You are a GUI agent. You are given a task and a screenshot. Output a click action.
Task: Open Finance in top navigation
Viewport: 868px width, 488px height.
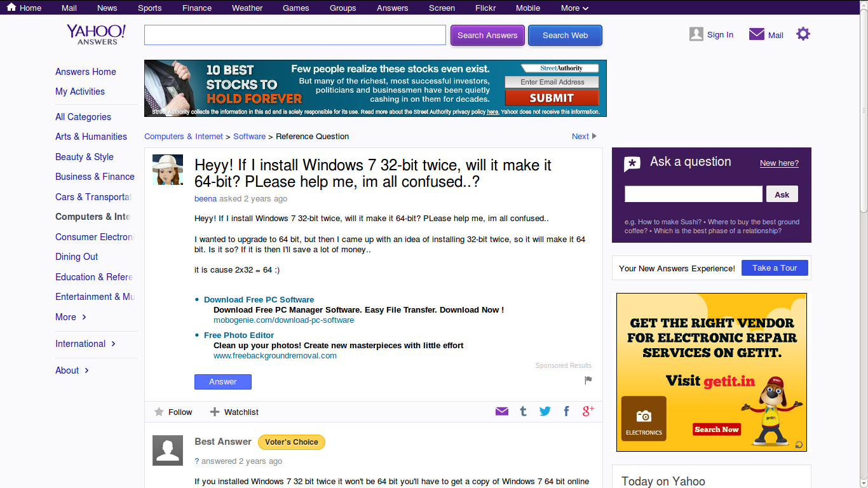197,8
